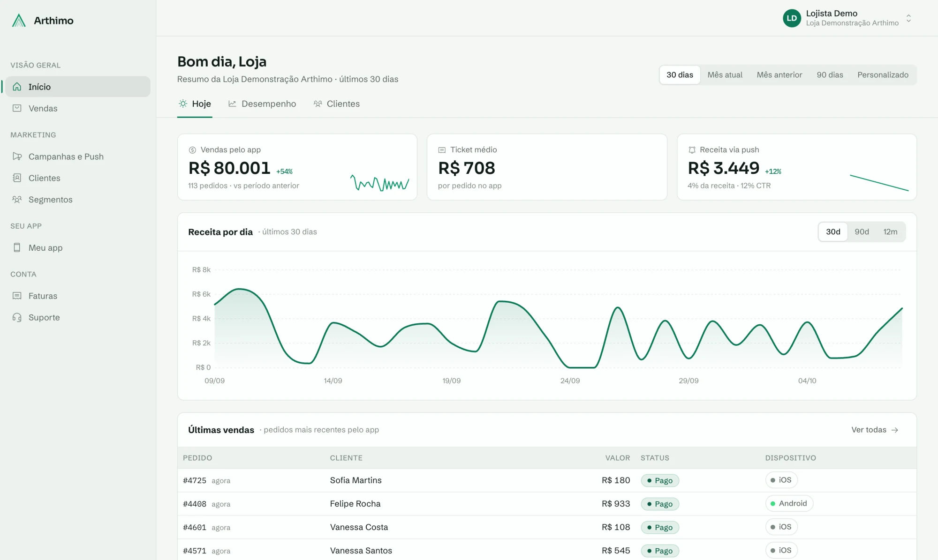
Task: Click the Arthimo logo icon
Action: tap(19, 21)
